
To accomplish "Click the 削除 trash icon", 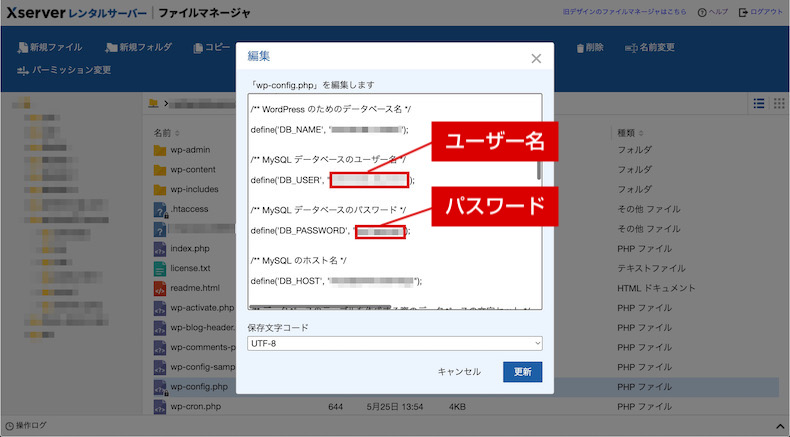I will 580,48.
